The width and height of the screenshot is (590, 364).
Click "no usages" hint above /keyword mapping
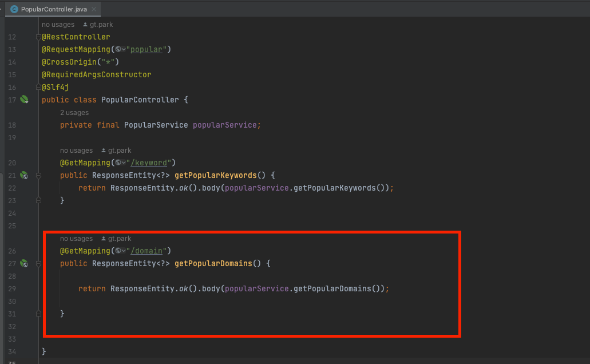pos(76,150)
